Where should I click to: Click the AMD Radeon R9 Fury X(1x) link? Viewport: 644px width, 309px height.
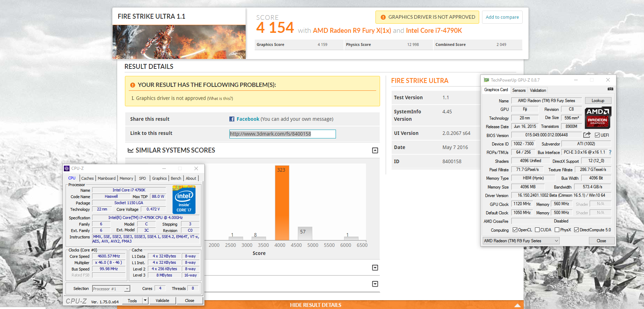[x=352, y=31]
